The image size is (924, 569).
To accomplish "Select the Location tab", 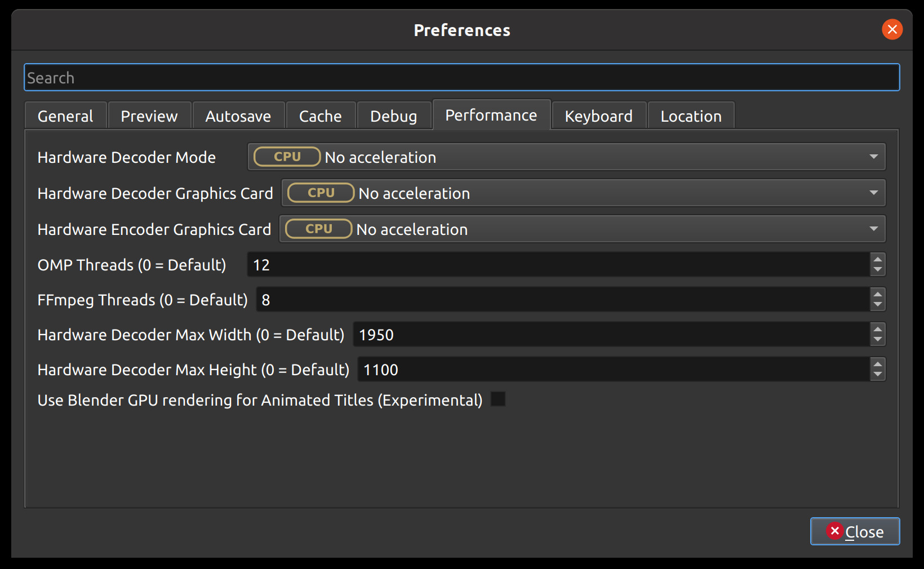I will 691,116.
